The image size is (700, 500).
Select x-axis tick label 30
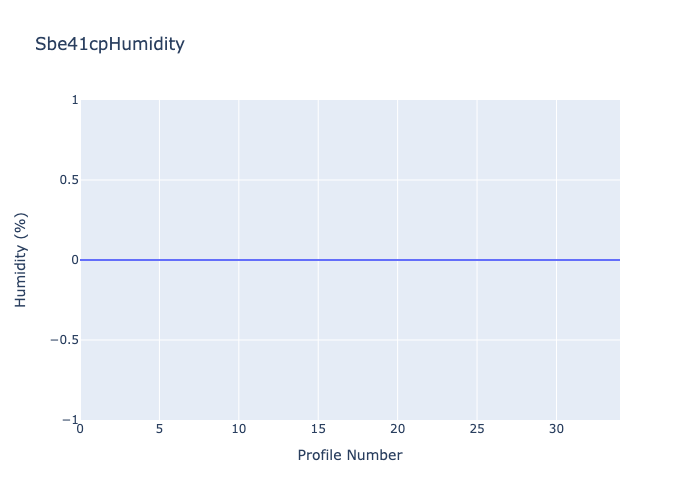click(556, 429)
